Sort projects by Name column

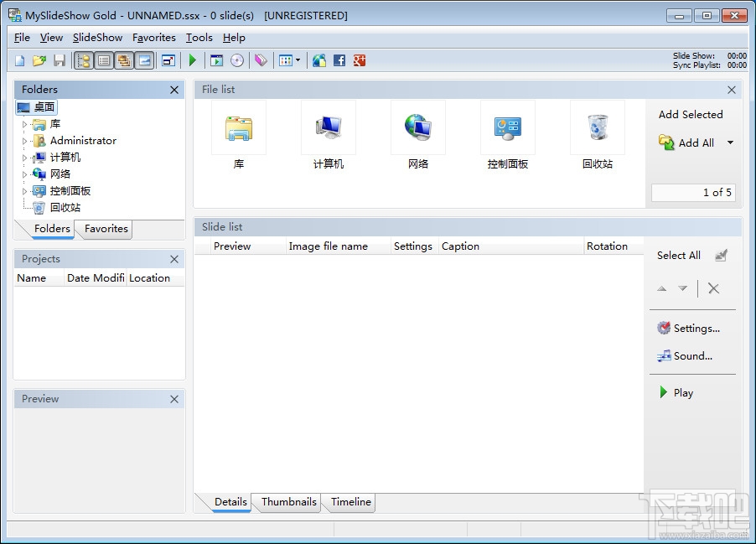click(39, 278)
